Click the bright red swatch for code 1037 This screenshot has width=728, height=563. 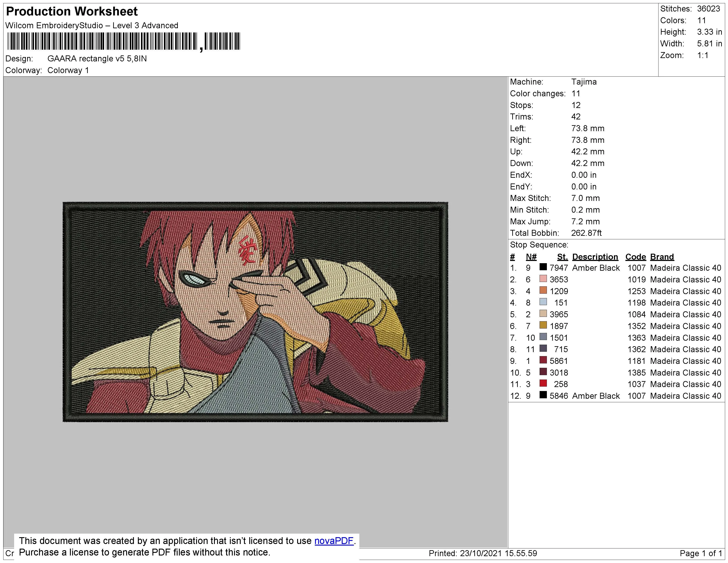(x=543, y=384)
